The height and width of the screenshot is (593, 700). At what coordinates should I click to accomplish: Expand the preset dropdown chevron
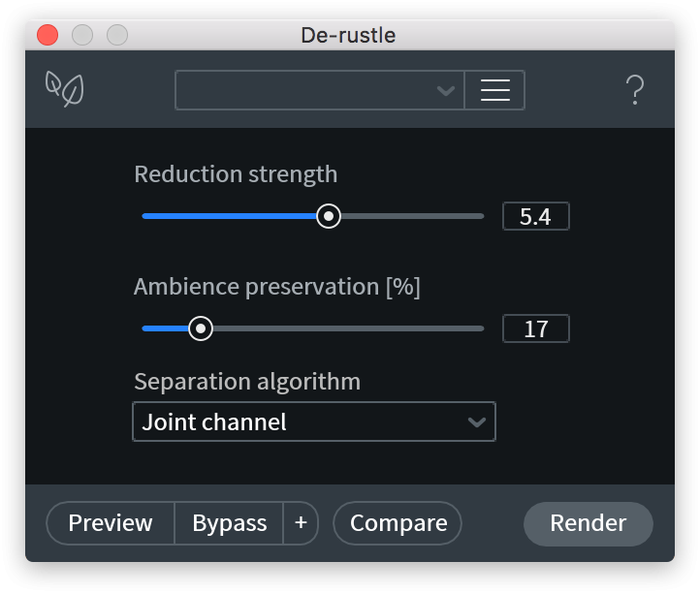[445, 91]
